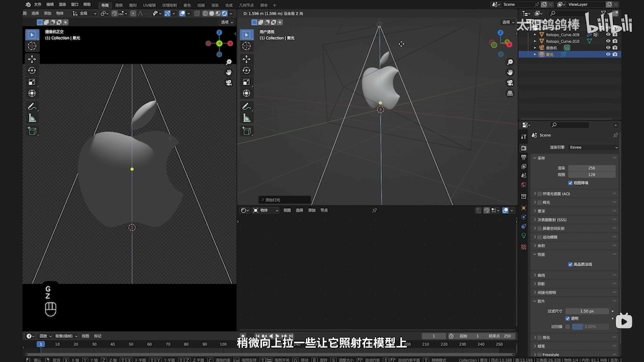The height and width of the screenshot is (362, 644).
Task: Click the camera view icon in the left viewport
Action: coord(229,82)
